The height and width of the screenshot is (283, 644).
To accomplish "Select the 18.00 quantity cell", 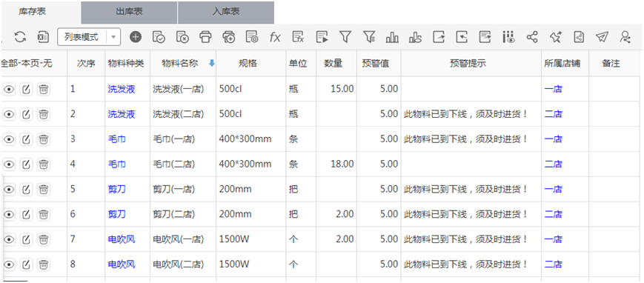I will (336, 164).
